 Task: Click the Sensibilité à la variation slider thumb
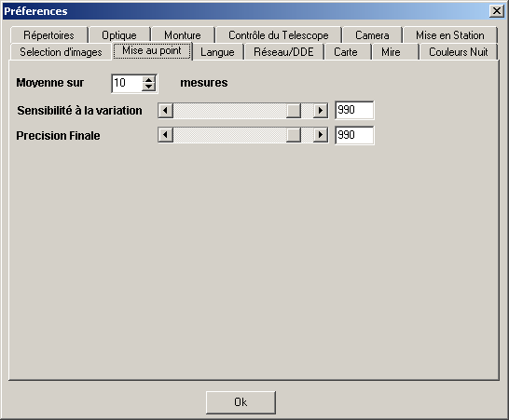[x=294, y=111]
